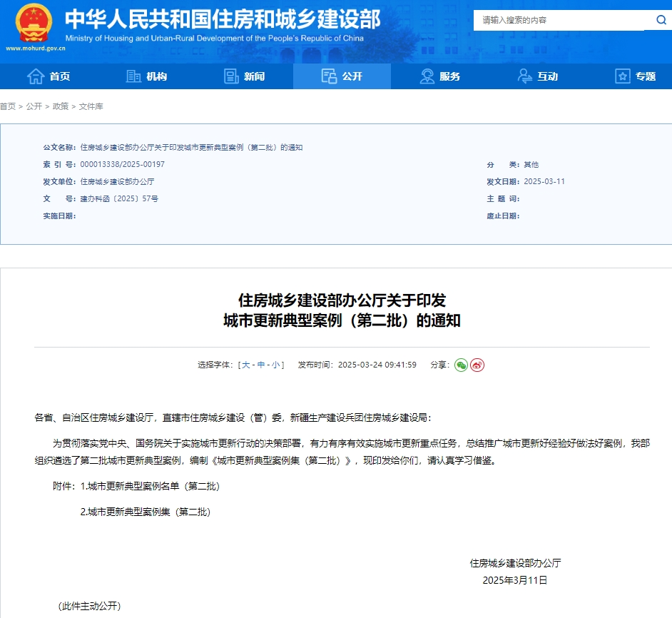Click the search magnifier icon

pos(660,20)
